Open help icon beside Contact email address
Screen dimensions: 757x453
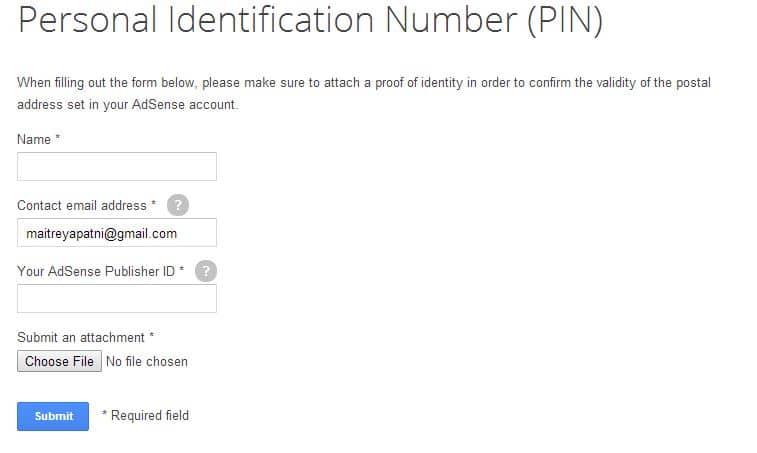pos(178,205)
